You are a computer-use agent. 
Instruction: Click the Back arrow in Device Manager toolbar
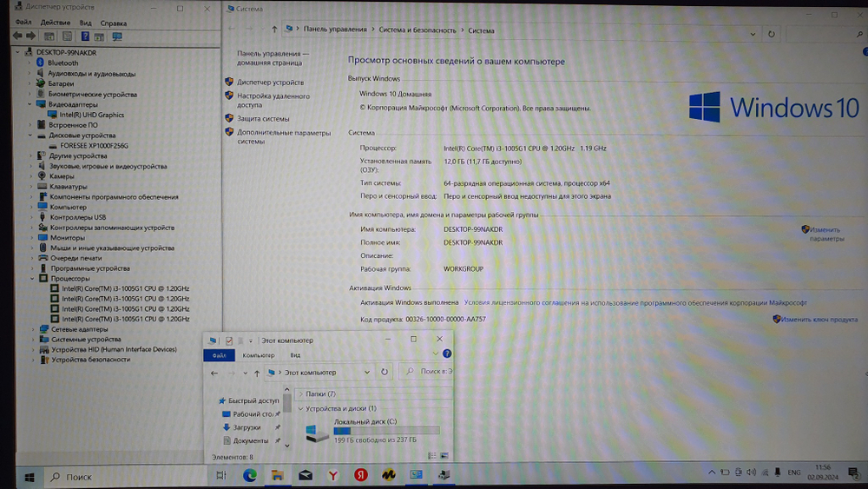tap(17, 36)
